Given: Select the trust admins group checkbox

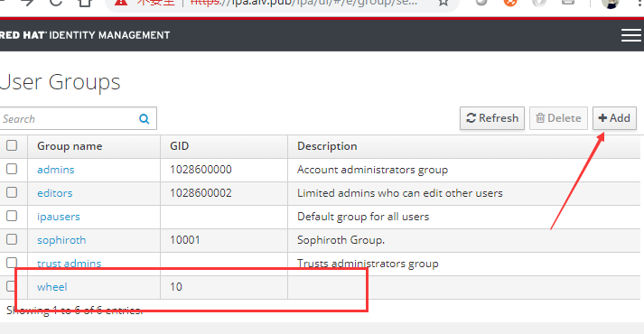Looking at the screenshot, I should coord(12,262).
